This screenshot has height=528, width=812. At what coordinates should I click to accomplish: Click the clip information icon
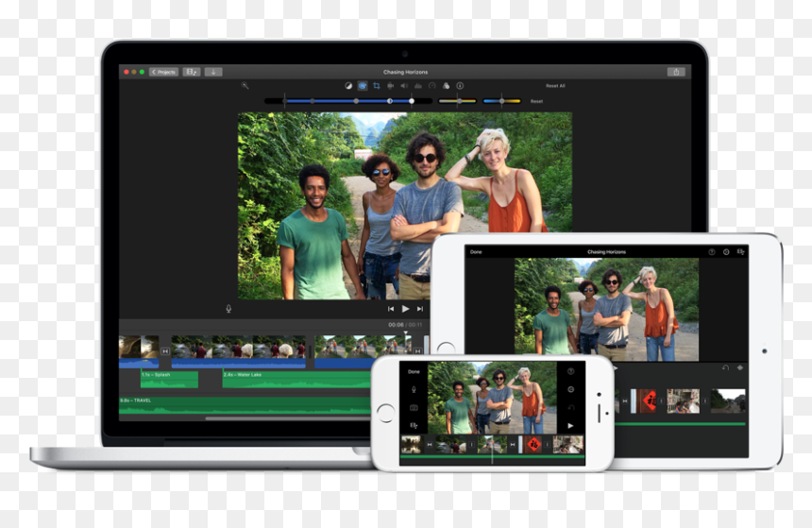tap(460, 86)
